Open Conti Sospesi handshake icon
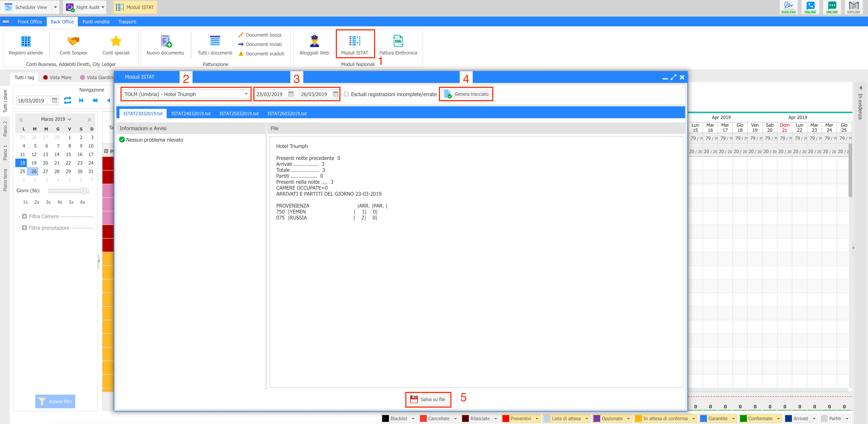 pos(74,41)
